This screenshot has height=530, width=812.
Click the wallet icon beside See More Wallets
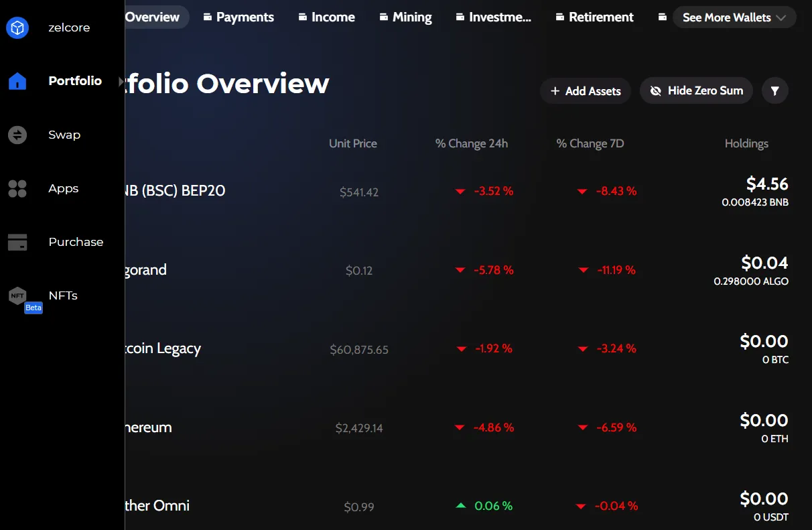663,17
